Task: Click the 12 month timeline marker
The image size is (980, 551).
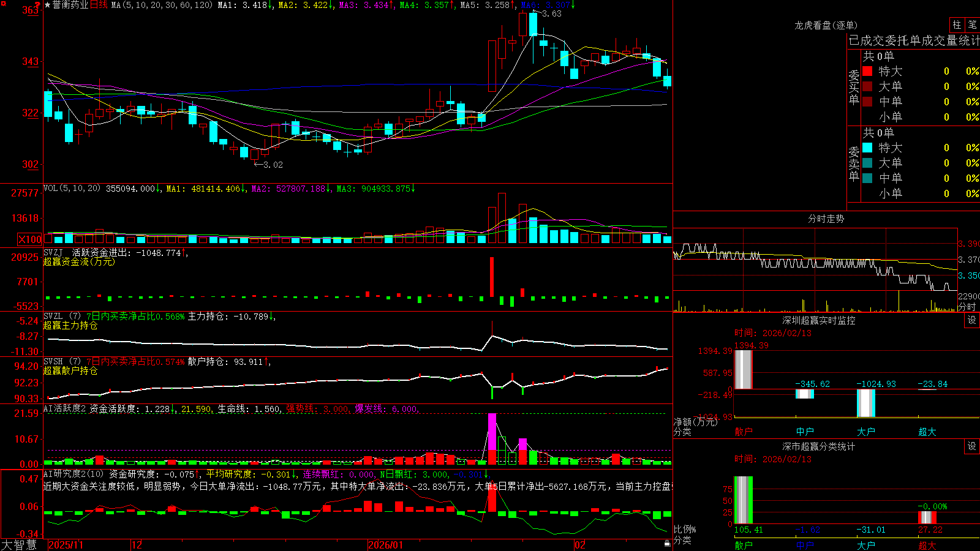Action: pos(137,545)
